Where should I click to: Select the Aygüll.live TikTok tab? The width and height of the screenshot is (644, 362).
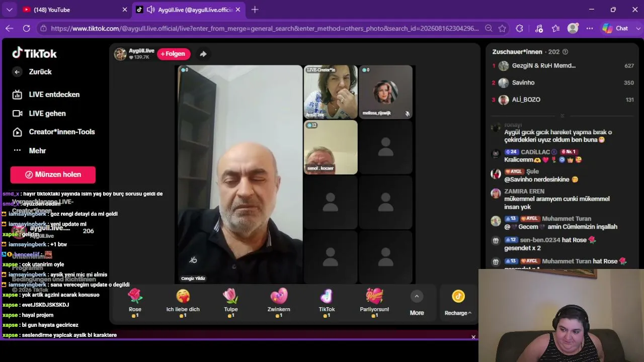pos(189,10)
